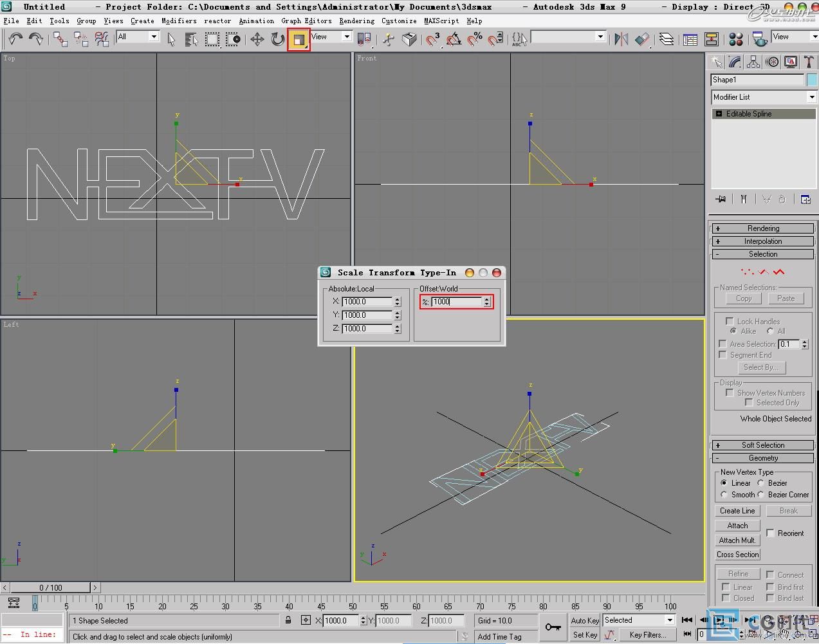Check the Reorient checkbox

coord(770,533)
